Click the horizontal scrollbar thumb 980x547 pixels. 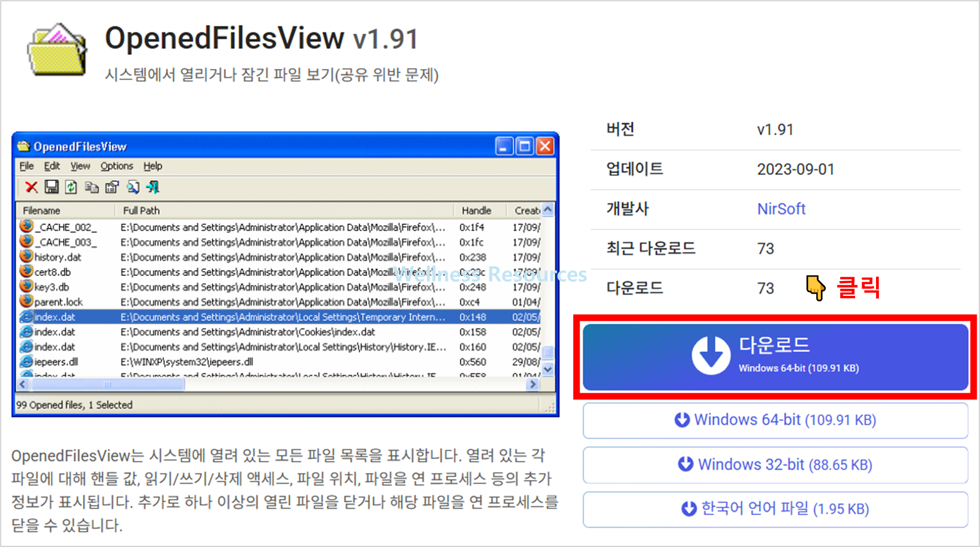(107, 384)
